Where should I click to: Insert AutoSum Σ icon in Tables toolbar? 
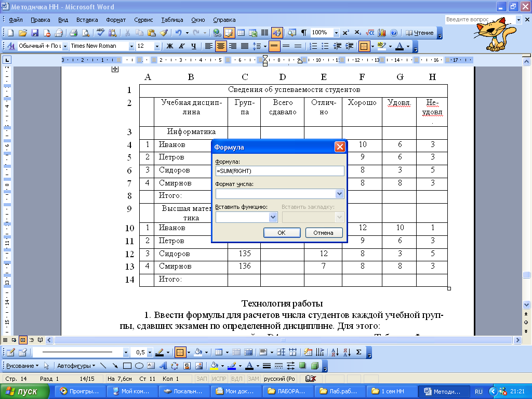click(x=358, y=353)
